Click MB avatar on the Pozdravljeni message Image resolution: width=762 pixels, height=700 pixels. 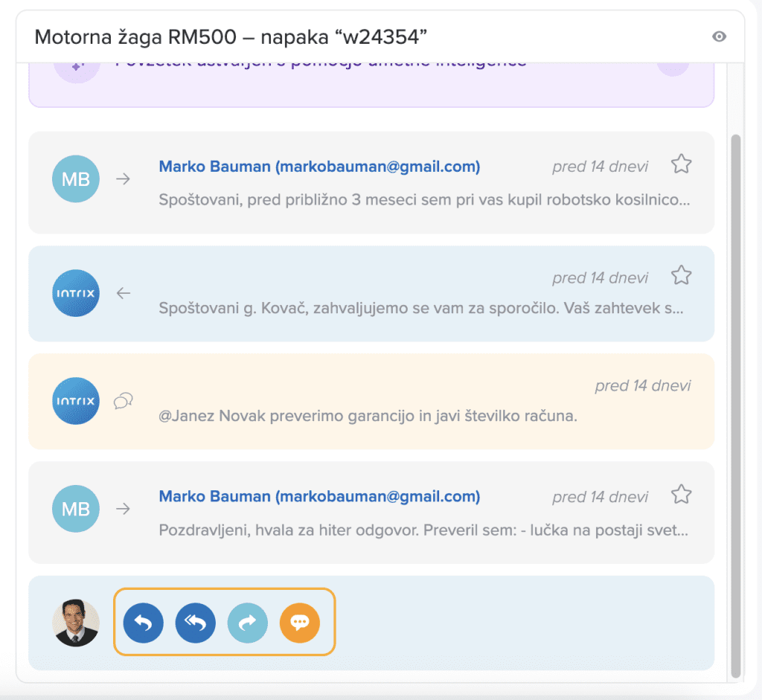(75, 510)
